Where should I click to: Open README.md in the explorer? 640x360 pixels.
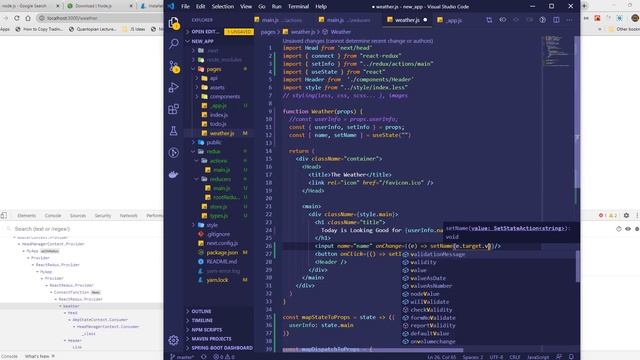coord(221,261)
